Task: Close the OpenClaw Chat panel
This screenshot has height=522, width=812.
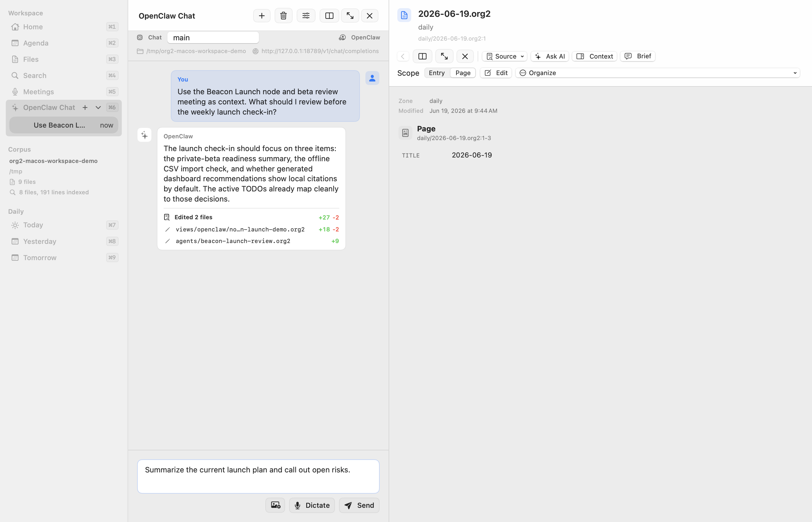Action: [369, 16]
